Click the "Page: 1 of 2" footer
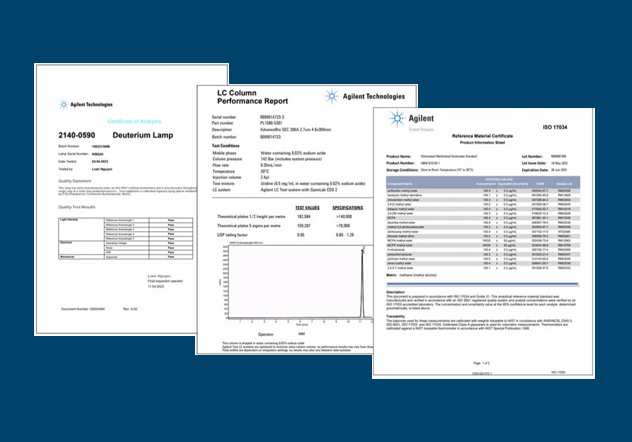632x442 pixels. [x=482, y=363]
